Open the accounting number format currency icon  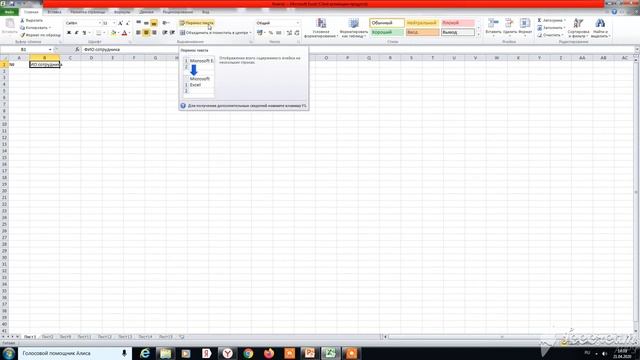click(260, 33)
